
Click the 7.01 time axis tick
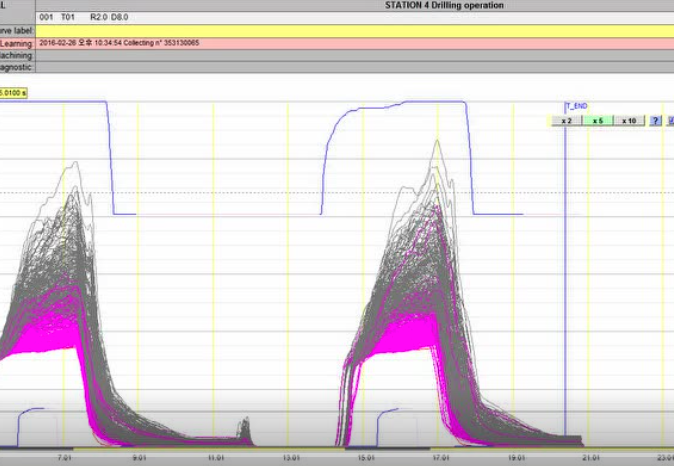coord(63,457)
